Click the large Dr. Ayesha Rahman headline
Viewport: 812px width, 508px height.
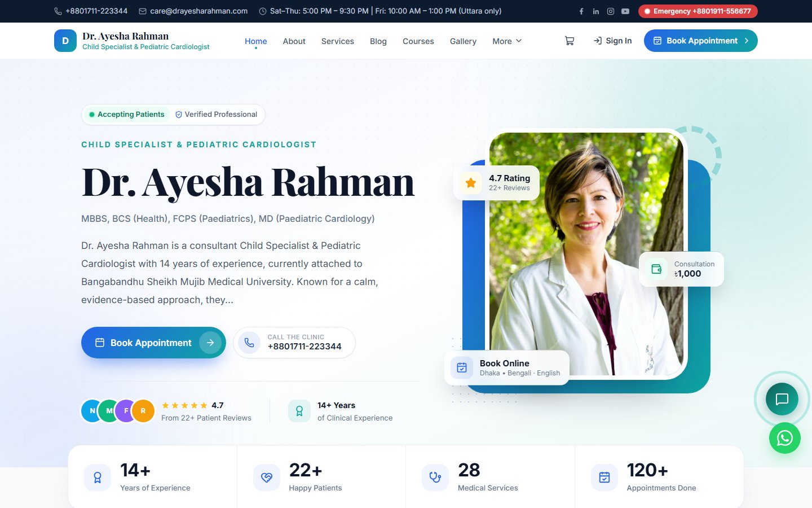click(248, 182)
